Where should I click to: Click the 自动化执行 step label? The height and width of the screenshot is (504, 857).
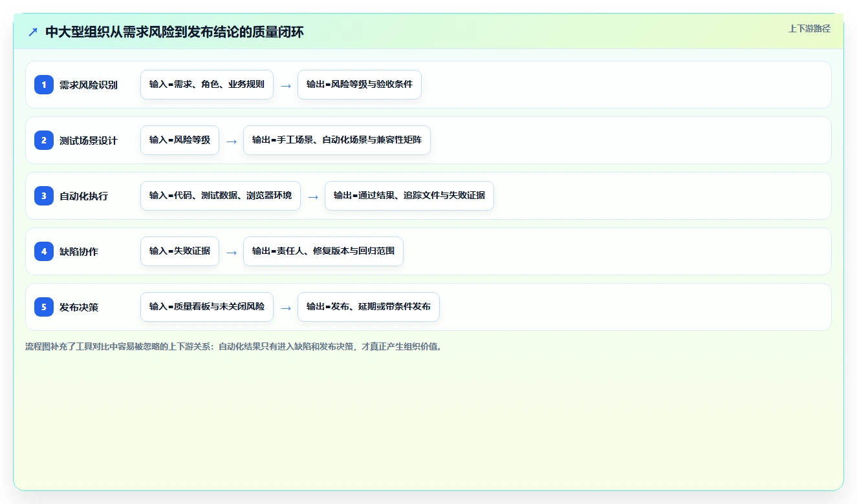tap(83, 196)
